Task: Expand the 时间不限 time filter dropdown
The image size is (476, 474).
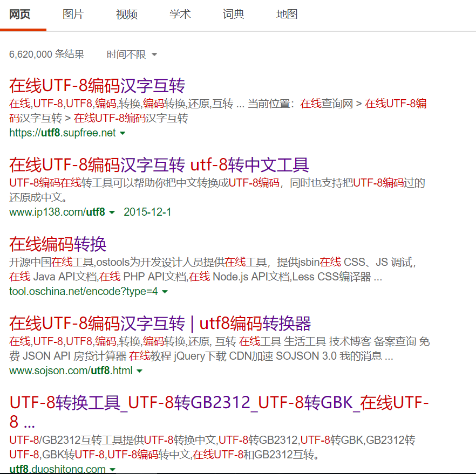Action: tap(132, 54)
